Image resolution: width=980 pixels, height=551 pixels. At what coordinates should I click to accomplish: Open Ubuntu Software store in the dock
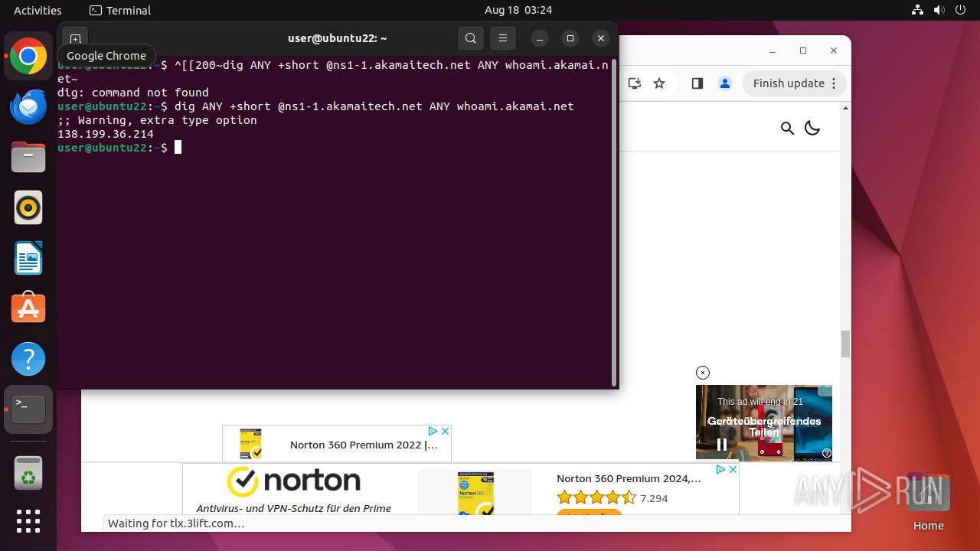28,308
